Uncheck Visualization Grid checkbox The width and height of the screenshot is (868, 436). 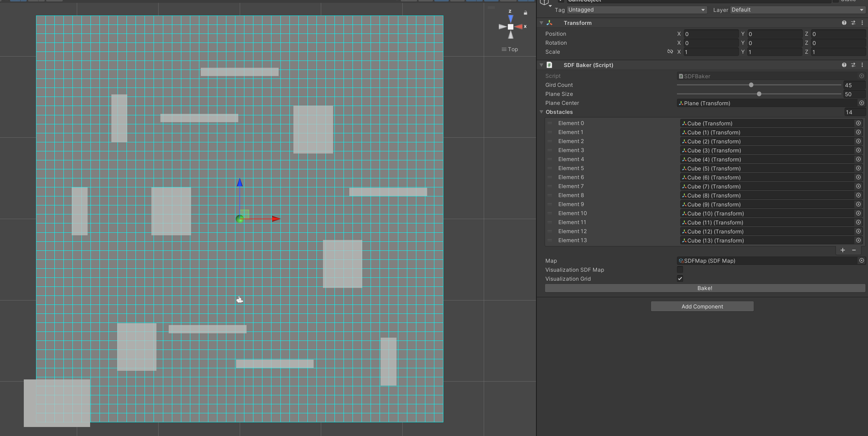tap(680, 279)
